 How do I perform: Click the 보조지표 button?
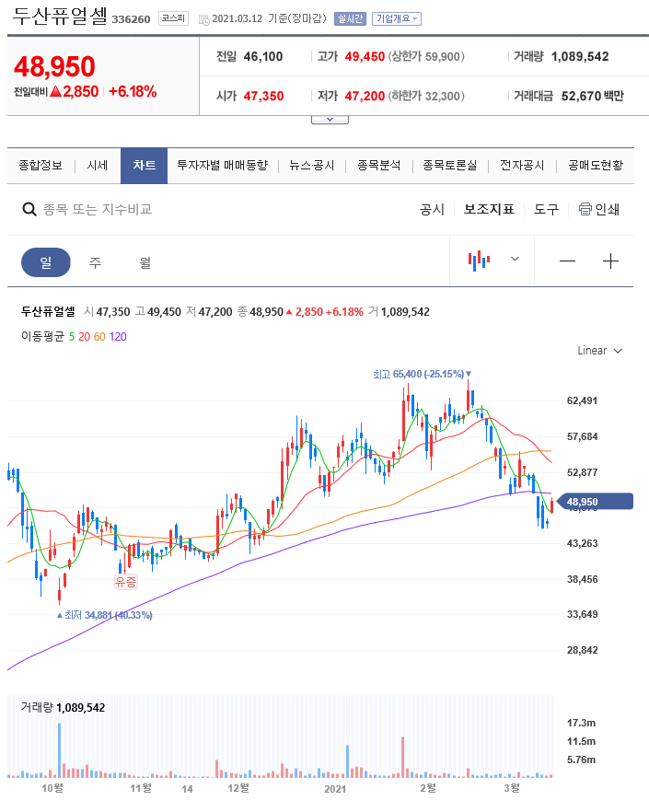click(489, 209)
